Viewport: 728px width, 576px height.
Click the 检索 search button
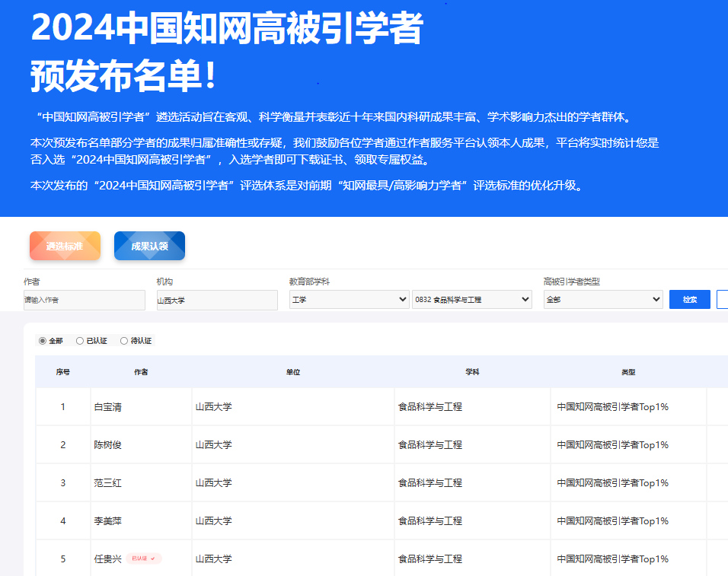coord(689,300)
